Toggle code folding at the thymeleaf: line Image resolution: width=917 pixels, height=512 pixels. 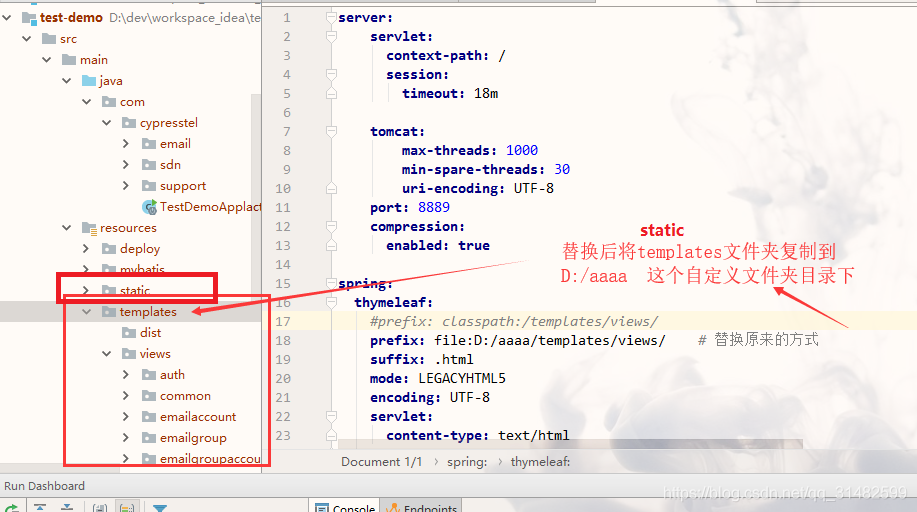pos(330,302)
